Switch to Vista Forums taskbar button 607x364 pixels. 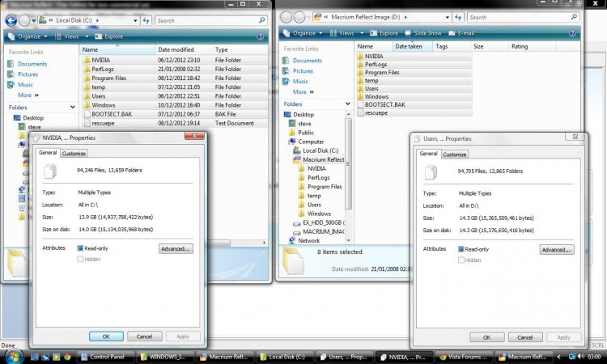pyautogui.click(x=465, y=357)
